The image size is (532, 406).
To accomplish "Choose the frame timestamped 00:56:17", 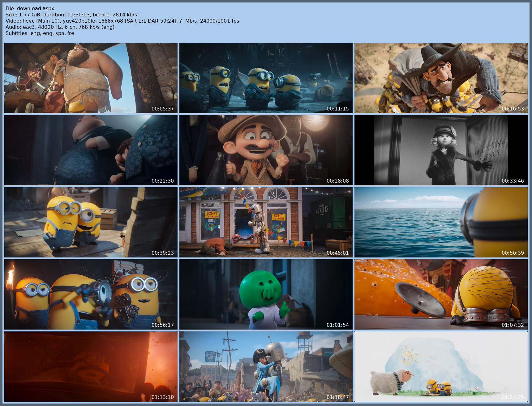I will coord(91,294).
